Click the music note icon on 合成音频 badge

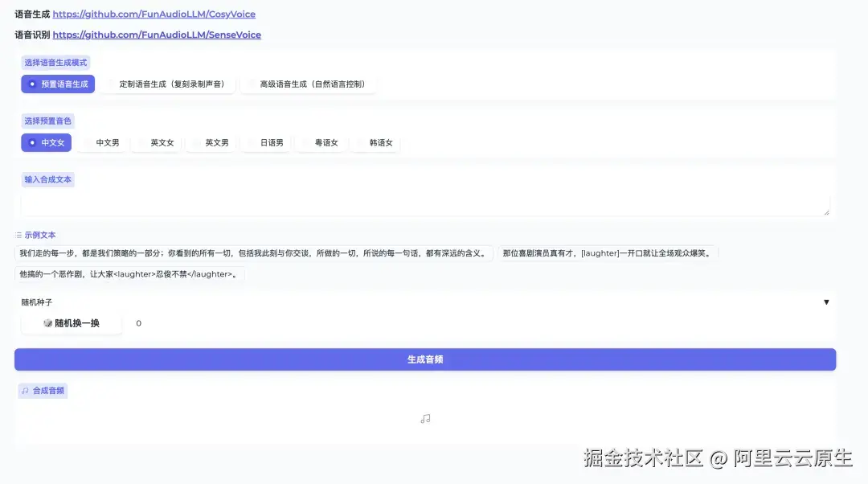(x=23, y=390)
